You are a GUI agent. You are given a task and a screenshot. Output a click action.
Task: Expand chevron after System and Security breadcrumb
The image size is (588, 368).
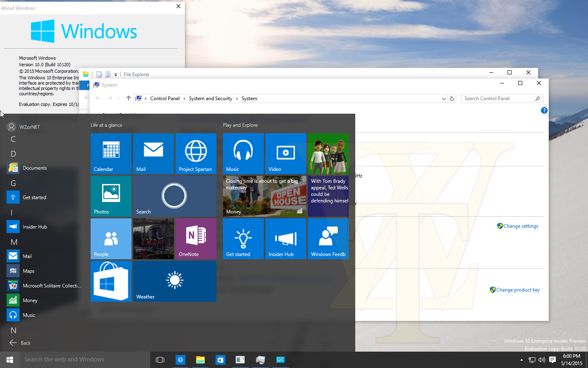236,99
